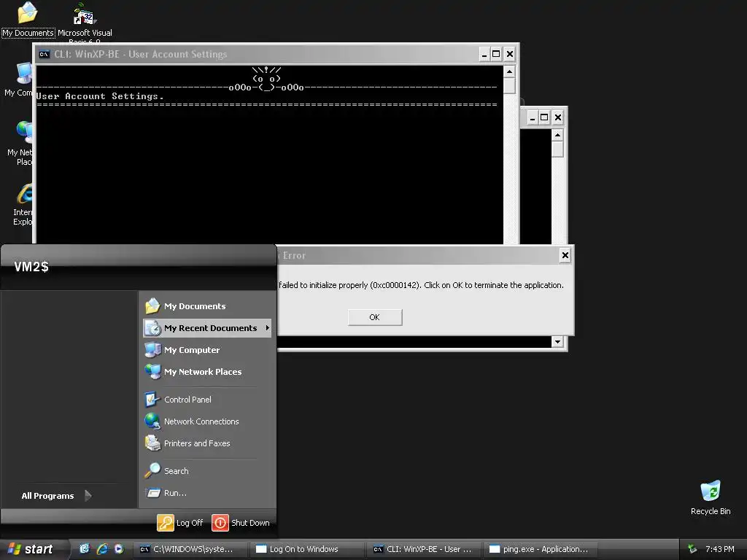This screenshot has width=747, height=560.
Task: Click CLI window vertical scrollbar thumb
Action: (x=509, y=86)
